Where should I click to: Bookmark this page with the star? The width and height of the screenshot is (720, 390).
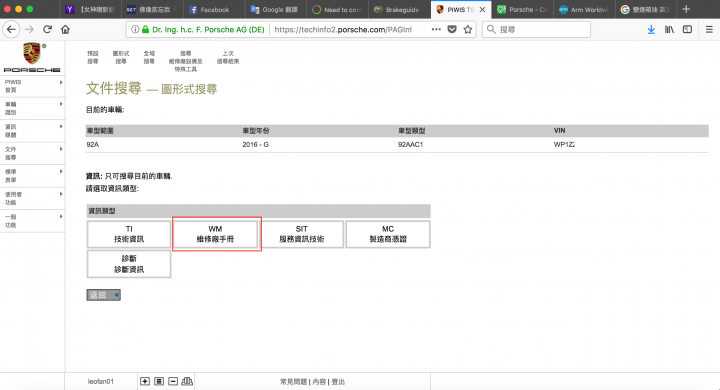467,29
